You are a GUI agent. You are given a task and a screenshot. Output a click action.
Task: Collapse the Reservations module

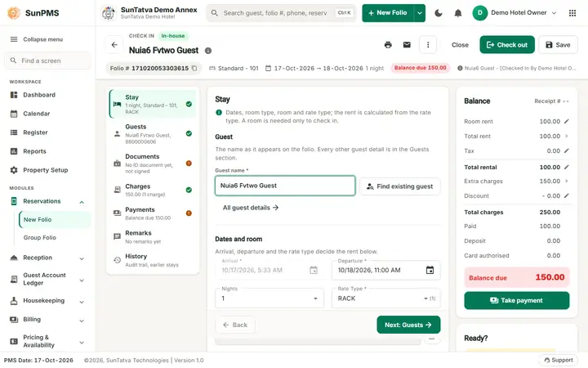82,202
